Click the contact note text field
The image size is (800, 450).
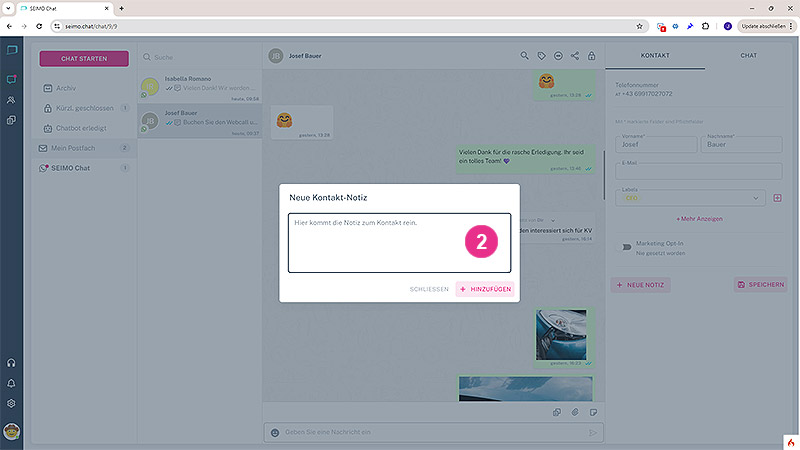[x=399, y=242]
